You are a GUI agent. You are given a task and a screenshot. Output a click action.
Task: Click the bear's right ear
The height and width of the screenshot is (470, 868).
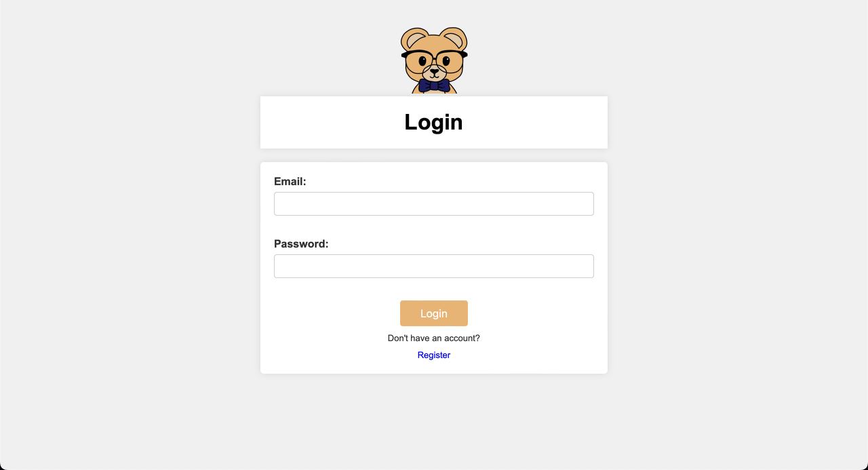pos(454,39)
